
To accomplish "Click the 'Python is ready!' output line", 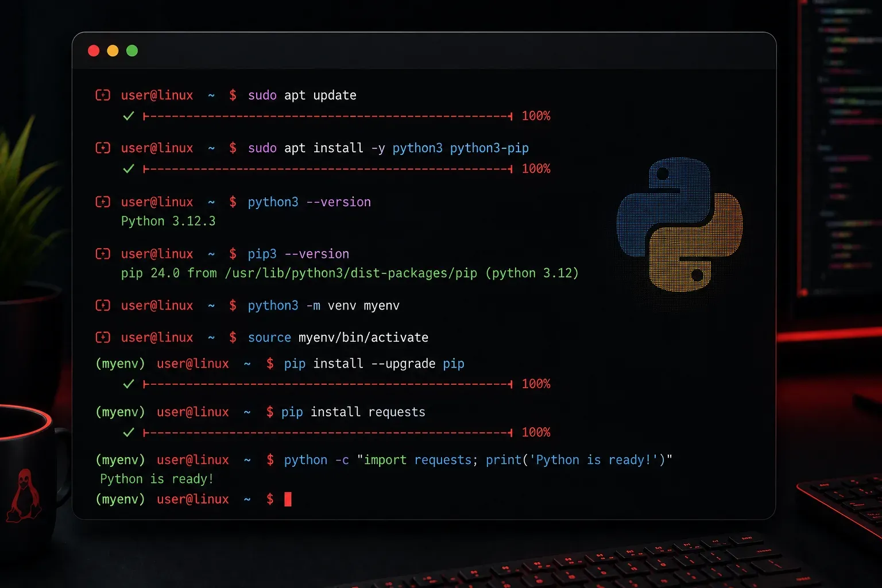I will pos(157,479).
